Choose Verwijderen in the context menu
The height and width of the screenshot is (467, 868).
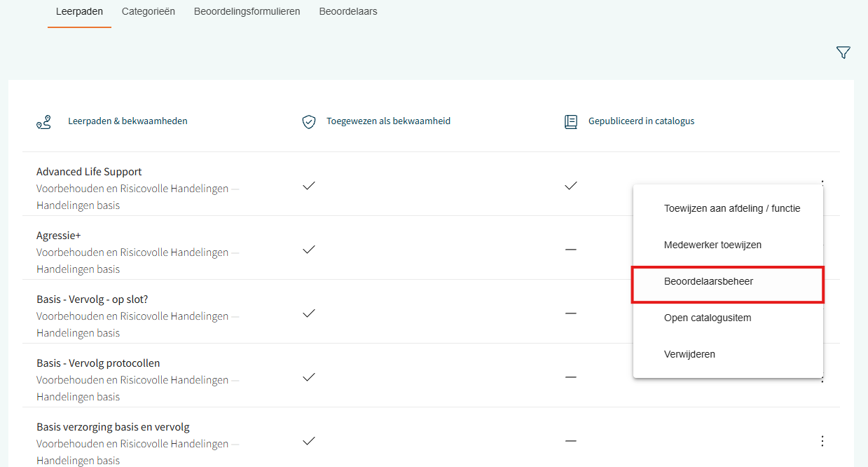[x=689, y=354]
